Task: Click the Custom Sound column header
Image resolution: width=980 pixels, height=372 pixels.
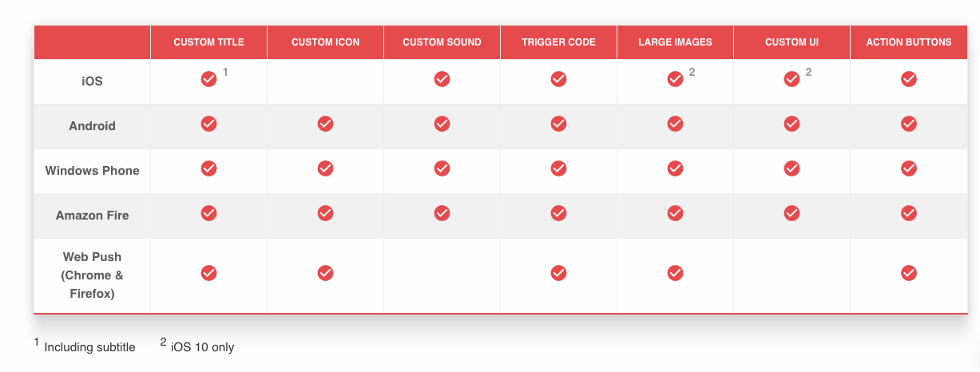Action: (442, 42)
